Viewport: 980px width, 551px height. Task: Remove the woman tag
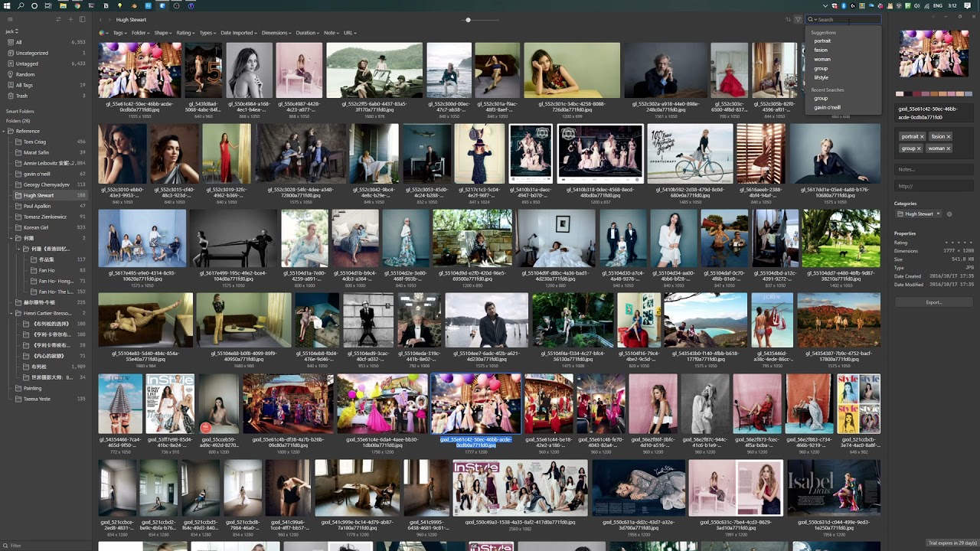pos(948,148)
